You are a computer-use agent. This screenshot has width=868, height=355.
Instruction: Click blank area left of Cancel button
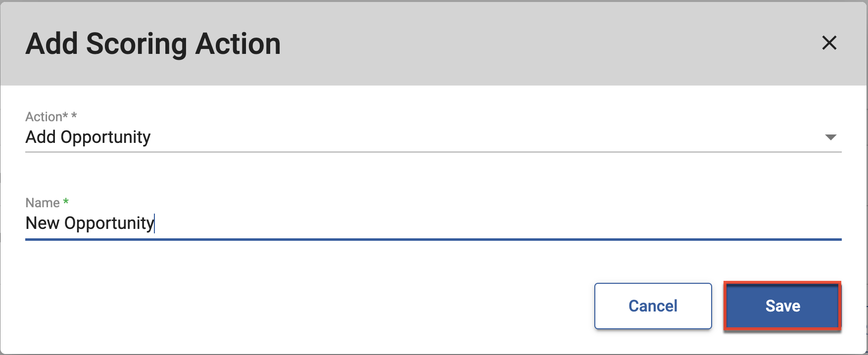pos(297,306)
